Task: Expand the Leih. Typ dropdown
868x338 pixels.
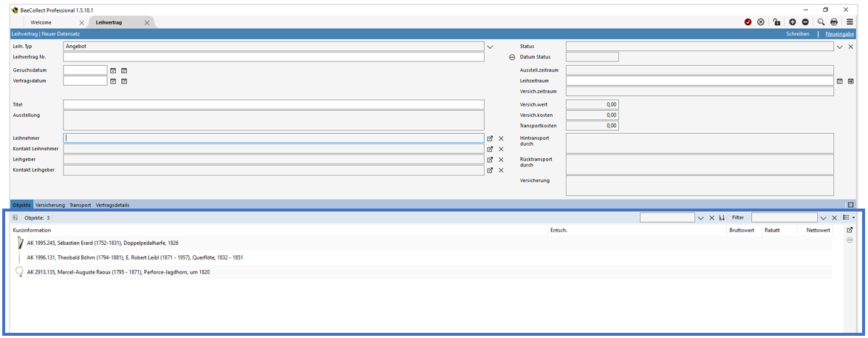Action: 490,47
